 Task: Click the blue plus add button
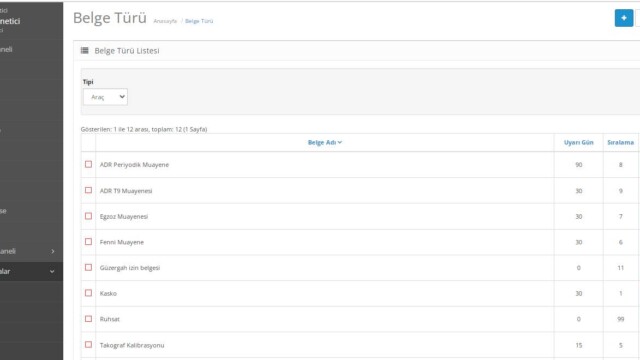click(624, 18)
